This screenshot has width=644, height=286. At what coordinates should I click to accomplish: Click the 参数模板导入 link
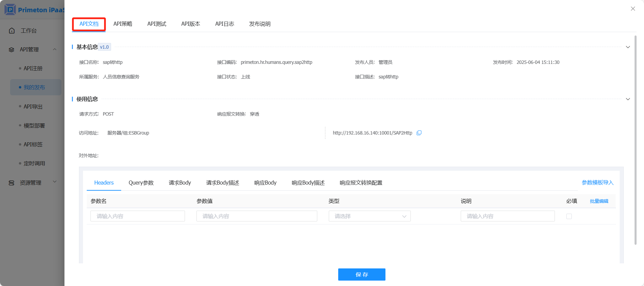coord(597,183)
